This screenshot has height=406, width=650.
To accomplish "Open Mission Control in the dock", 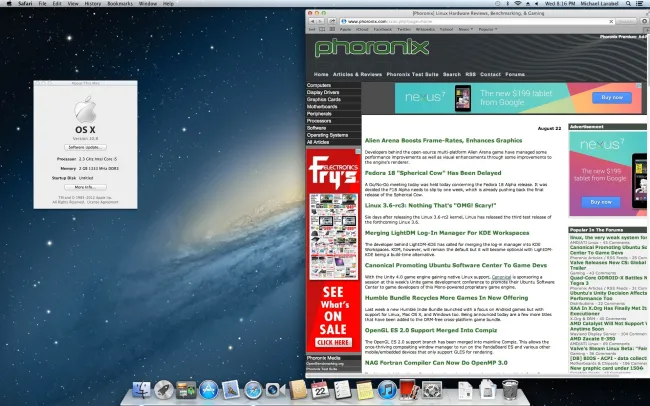I will pyautogui.click(x=186, y=390).
